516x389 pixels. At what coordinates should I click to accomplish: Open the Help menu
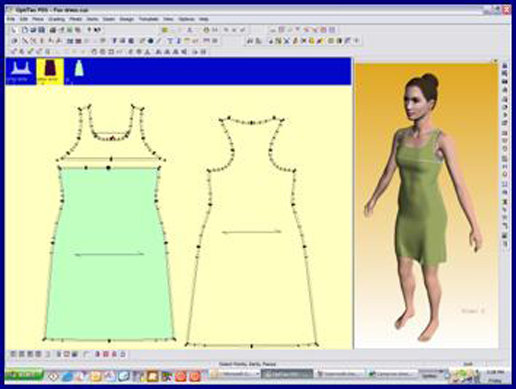(203, 19)
